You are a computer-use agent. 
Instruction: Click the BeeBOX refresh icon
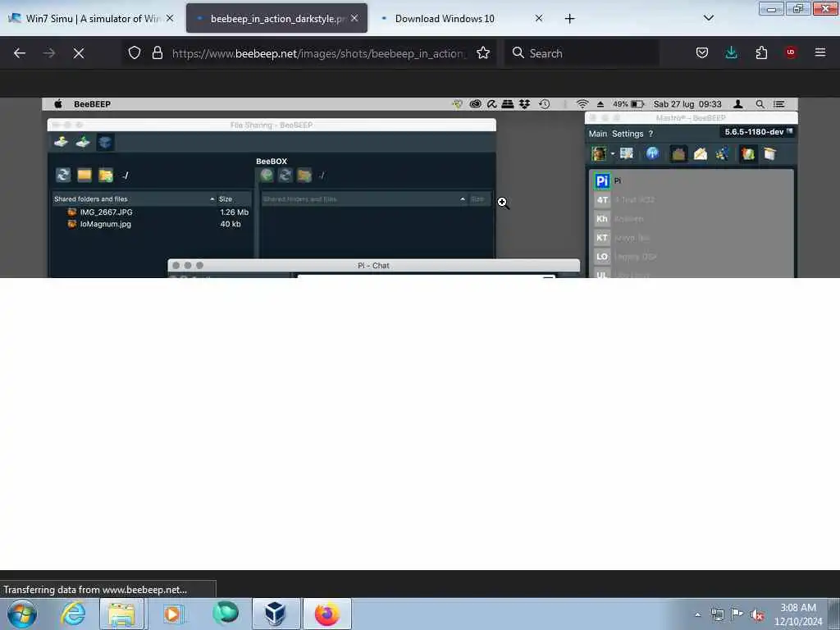[285, 176]
